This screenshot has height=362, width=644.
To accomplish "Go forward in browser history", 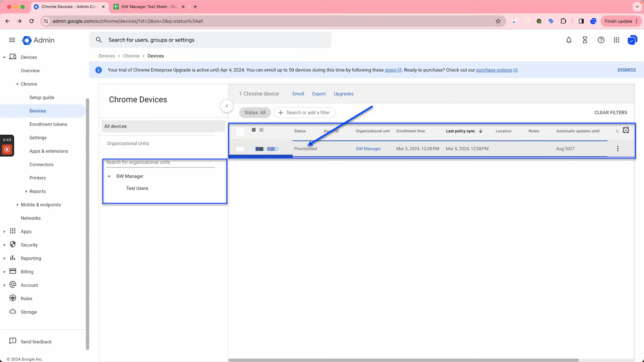I will coord(19,21).
